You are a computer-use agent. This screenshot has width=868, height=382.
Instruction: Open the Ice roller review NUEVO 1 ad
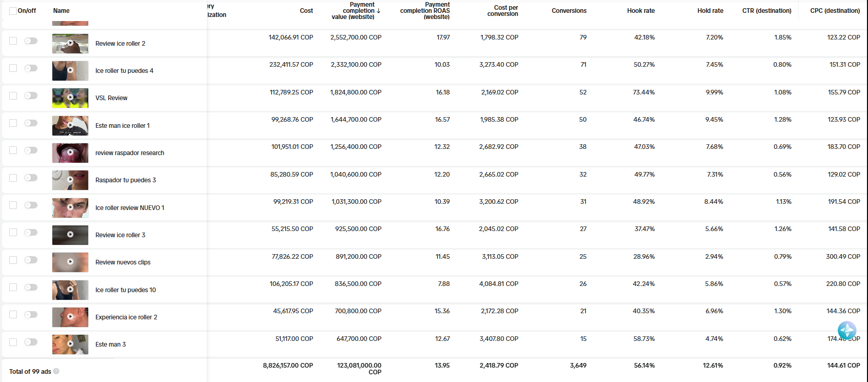coord(130,208)
